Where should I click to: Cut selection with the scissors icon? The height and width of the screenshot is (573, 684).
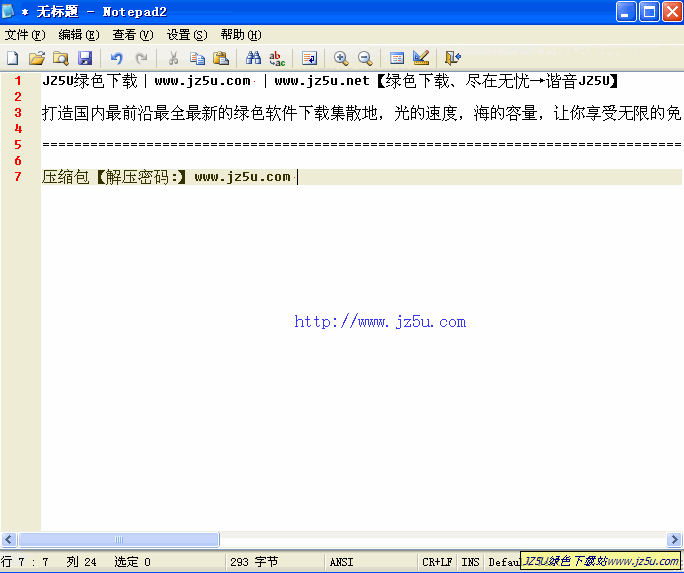173,58
